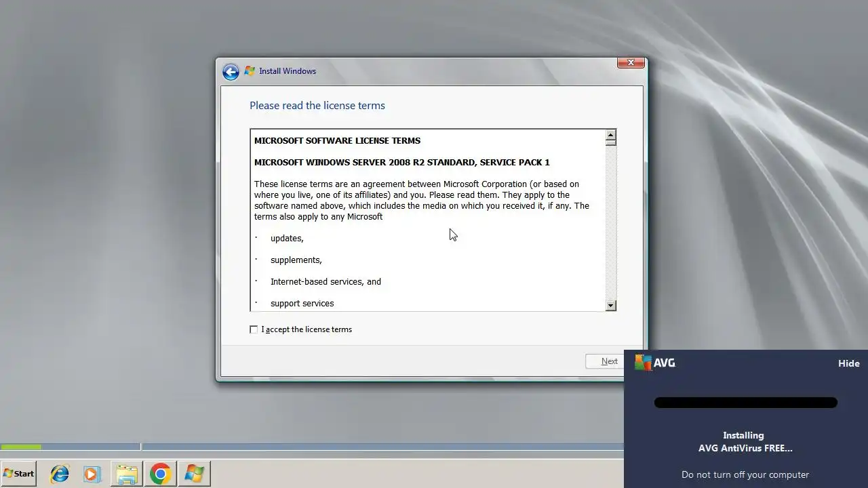Image resolution: width=868 pixels, height=488 pixels.
Task: Click the Next button
Action: point(605,361)
